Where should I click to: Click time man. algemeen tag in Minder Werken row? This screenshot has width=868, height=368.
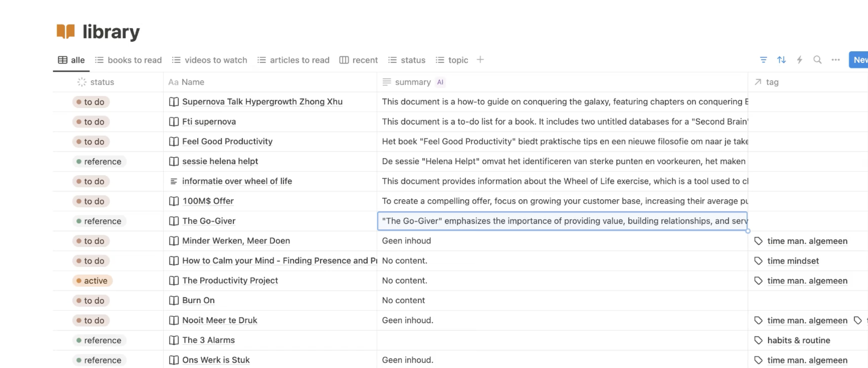pyautogui.click(x=807, y=241)
